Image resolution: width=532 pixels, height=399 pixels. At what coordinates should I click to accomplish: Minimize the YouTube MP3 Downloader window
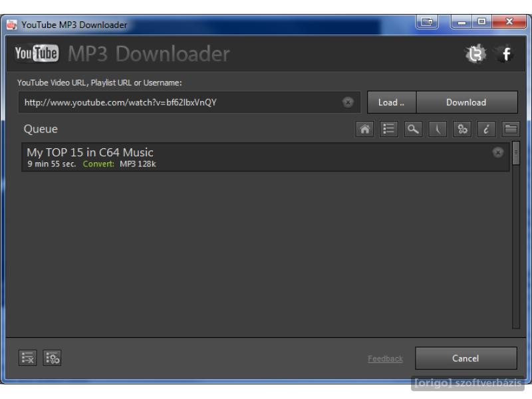(x=462, y=22)
